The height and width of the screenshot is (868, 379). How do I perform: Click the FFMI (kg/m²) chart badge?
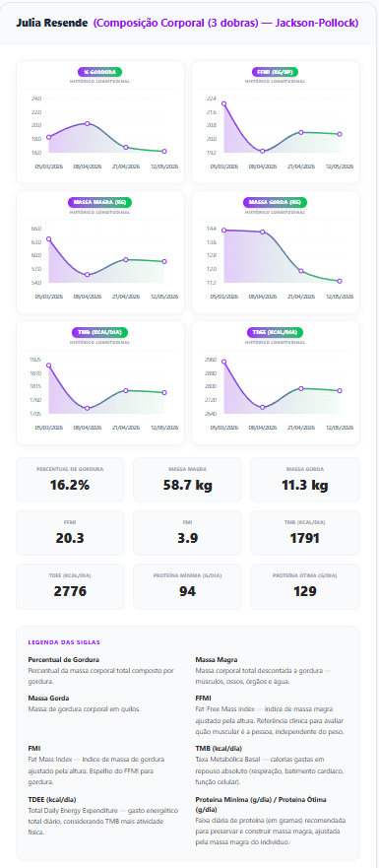point(275,72)
